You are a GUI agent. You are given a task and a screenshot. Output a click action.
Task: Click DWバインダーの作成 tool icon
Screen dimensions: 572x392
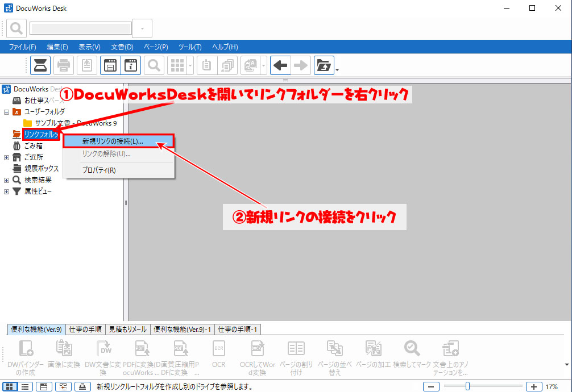click(26, 348)
